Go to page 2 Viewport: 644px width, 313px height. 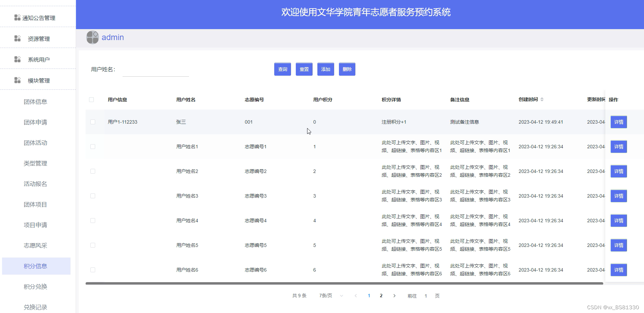point(381,296)
